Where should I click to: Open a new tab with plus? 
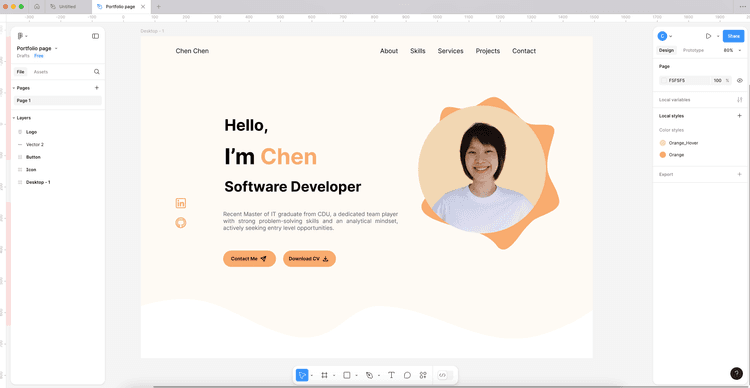coord(159,7)
